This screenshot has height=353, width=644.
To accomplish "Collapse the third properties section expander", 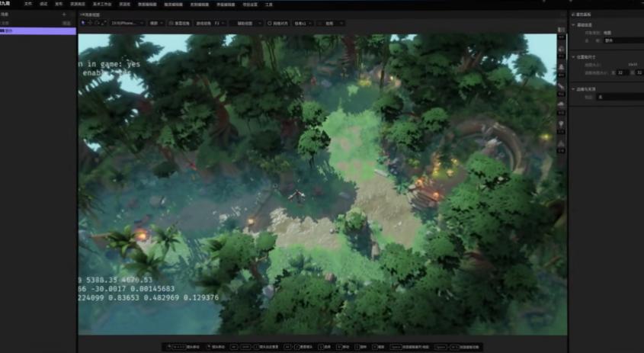I will [x=573, y=89].
